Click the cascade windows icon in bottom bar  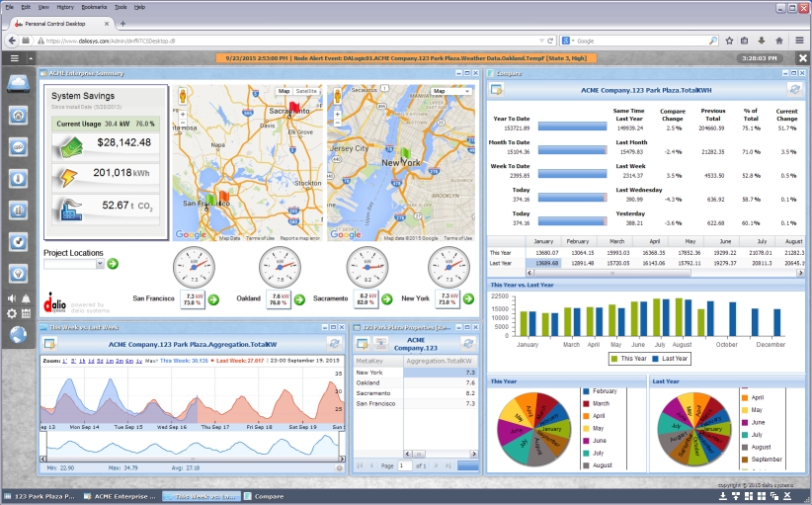point(774,496)
